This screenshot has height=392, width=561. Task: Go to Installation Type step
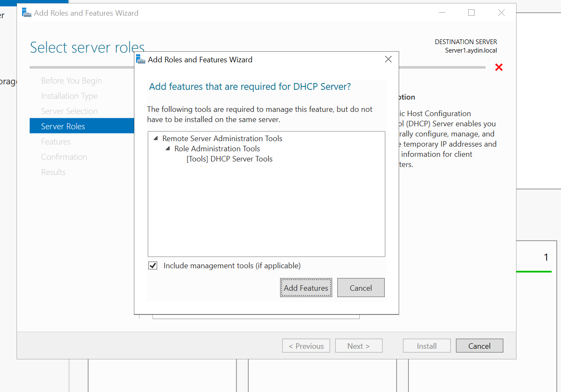(69, 96)
